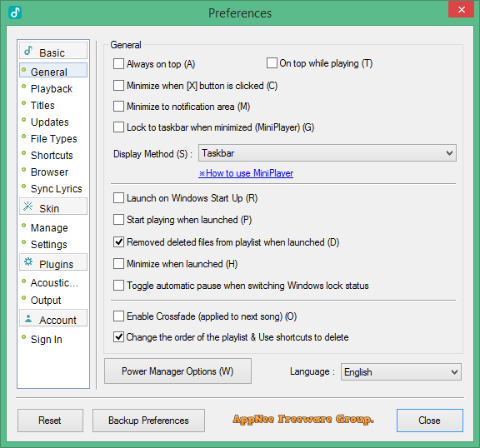Uncheck Removed deleted files from playlist option
480x448 pixels.
point(118,241)
